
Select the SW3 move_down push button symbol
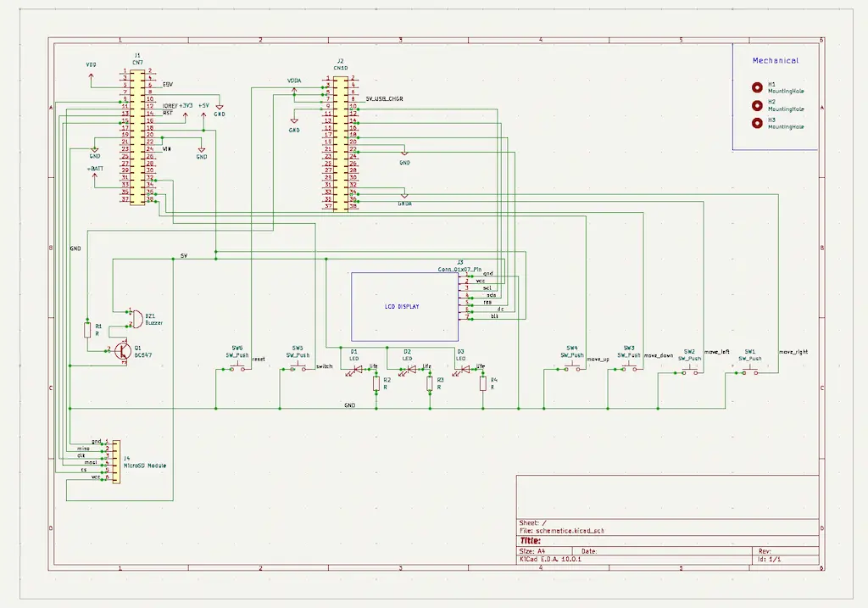(629, 368)
